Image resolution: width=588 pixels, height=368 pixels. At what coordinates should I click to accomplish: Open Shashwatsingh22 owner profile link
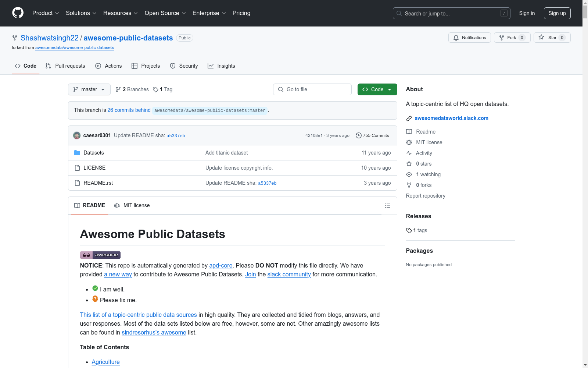tap(50, 38)
